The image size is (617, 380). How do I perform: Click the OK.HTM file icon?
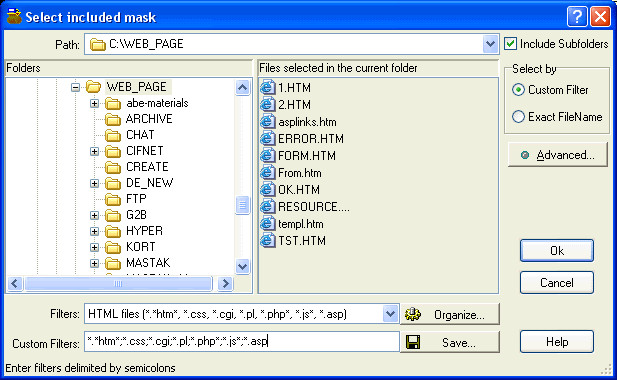pos(268,190)
